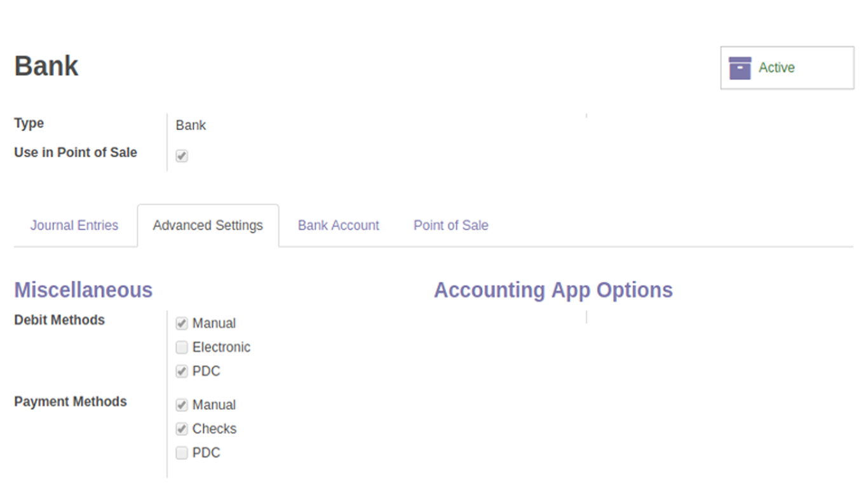Switch to the Point of Sale tab
The width and height of the screenshot is (868, 488).
tap(451, 226)
